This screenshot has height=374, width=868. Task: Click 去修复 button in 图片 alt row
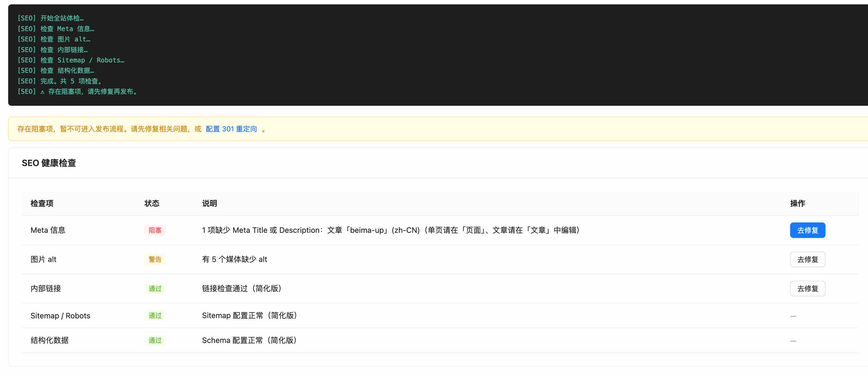pos(807,259)
